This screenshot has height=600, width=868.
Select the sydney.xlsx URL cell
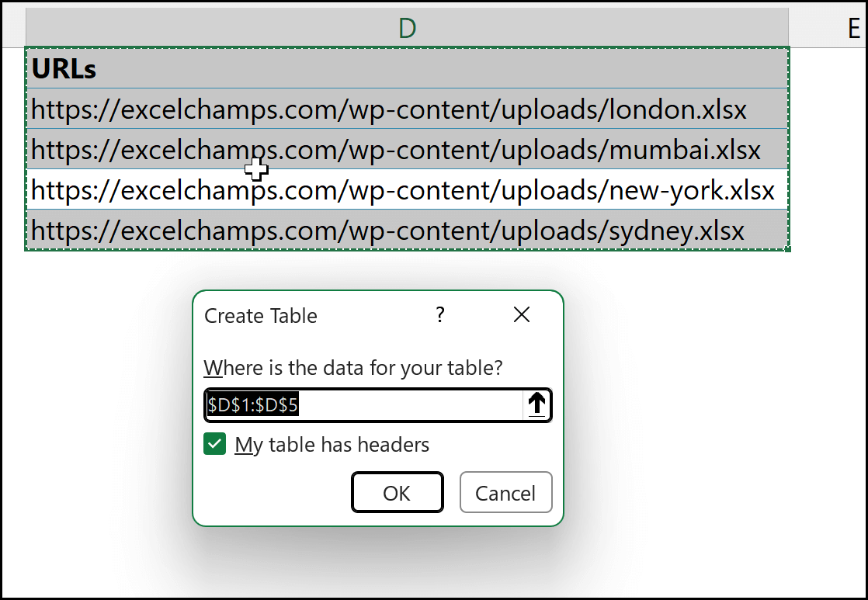pyautogui.click(x=407, y=231)
